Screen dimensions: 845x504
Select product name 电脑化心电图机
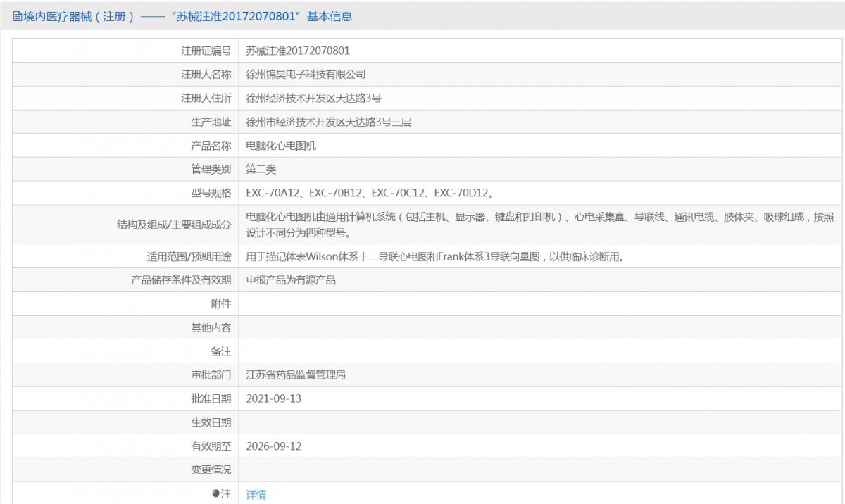point(281,146)
